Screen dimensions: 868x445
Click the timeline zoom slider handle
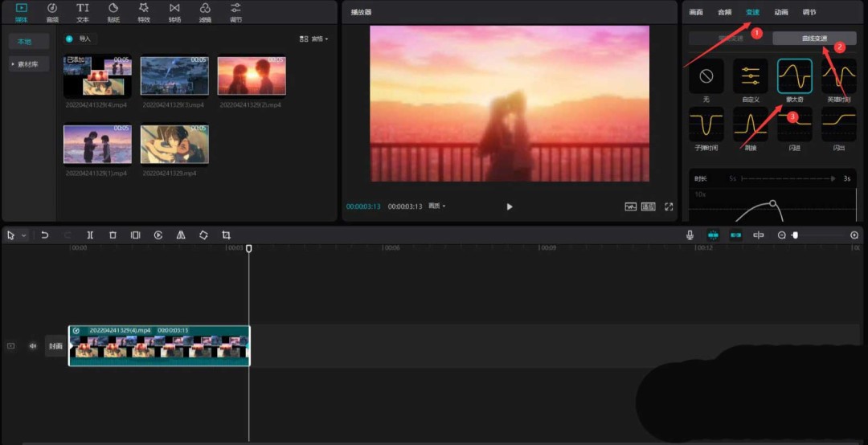(795, 235)
